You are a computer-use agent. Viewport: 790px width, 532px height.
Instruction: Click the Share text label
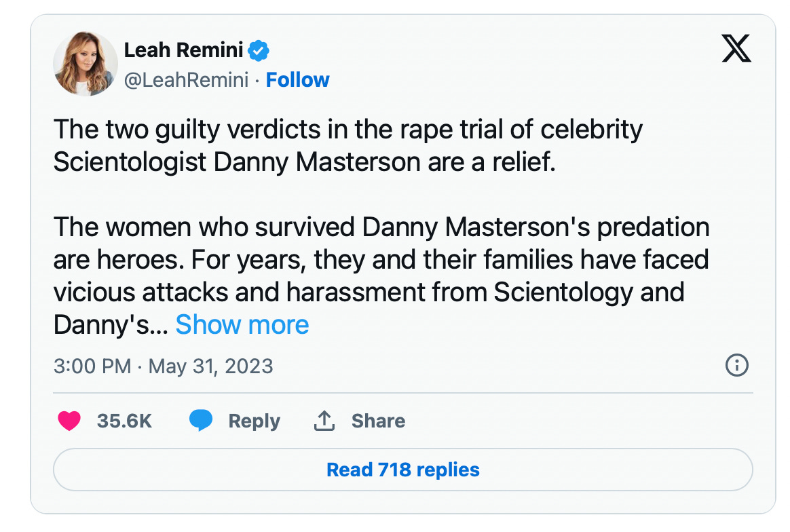[378, 421]
